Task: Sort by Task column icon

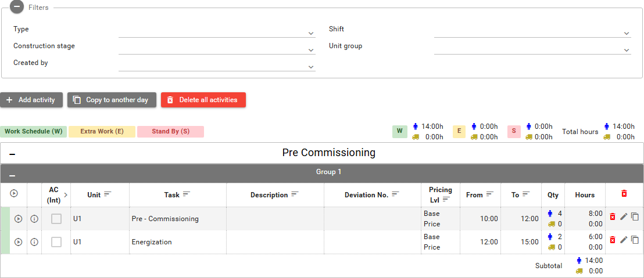Action: pos(187,194)
